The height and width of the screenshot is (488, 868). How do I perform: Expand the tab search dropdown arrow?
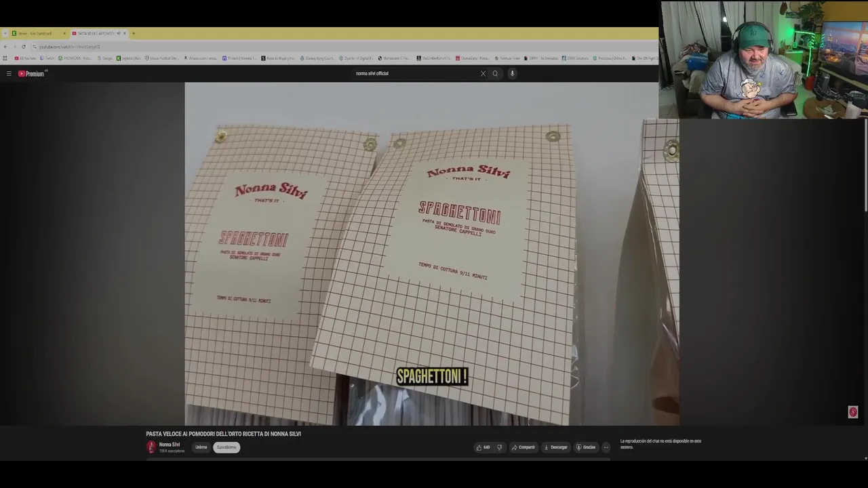(x=5, y=33)
